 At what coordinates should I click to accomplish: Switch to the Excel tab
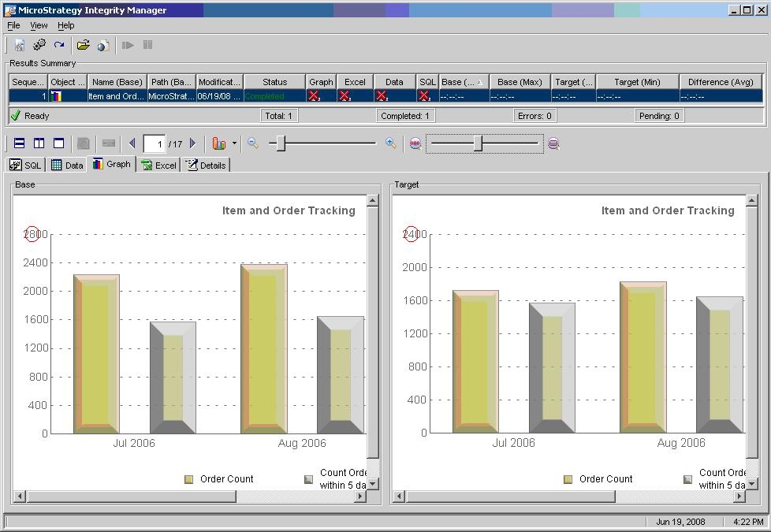[x=158, y=166]
